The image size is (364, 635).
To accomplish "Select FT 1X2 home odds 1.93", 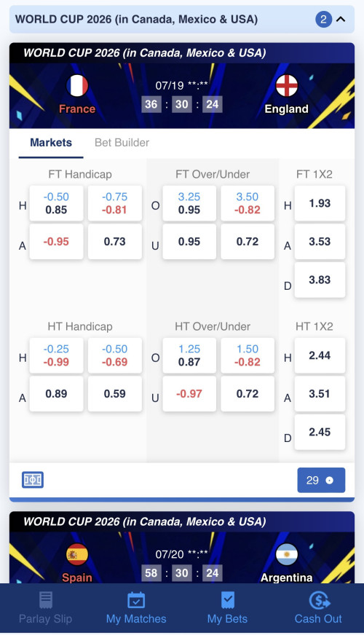I will (x=320, y=203).
